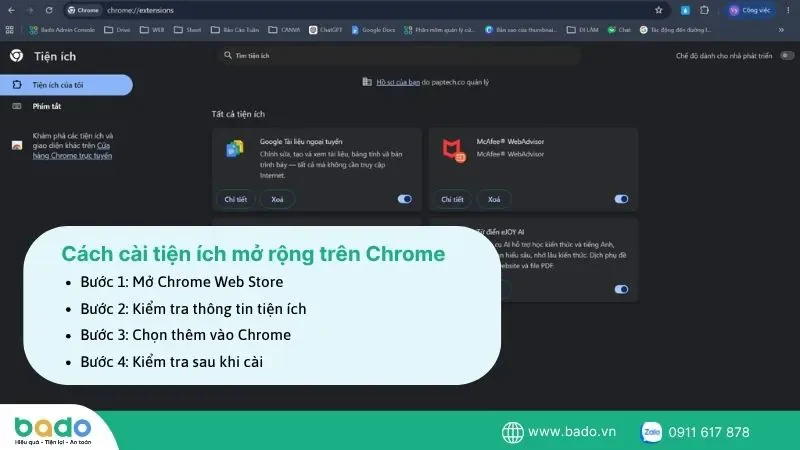Open the Apps grid in the bookmarks bar

tap(10, 30)
